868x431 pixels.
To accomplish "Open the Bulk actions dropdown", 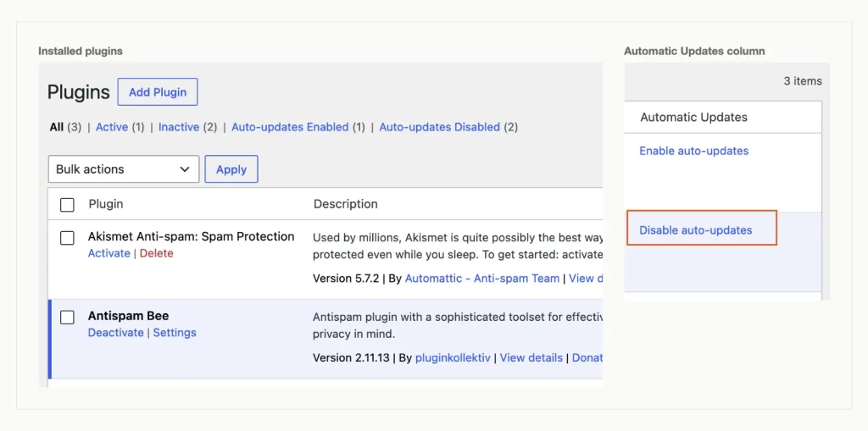I will tap(124, 169).
